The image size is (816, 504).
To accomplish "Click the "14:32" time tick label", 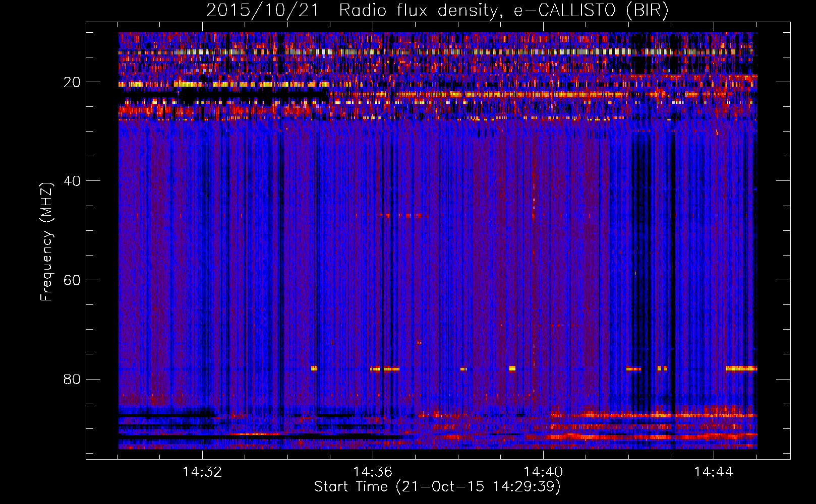I will tap(202, 472).
